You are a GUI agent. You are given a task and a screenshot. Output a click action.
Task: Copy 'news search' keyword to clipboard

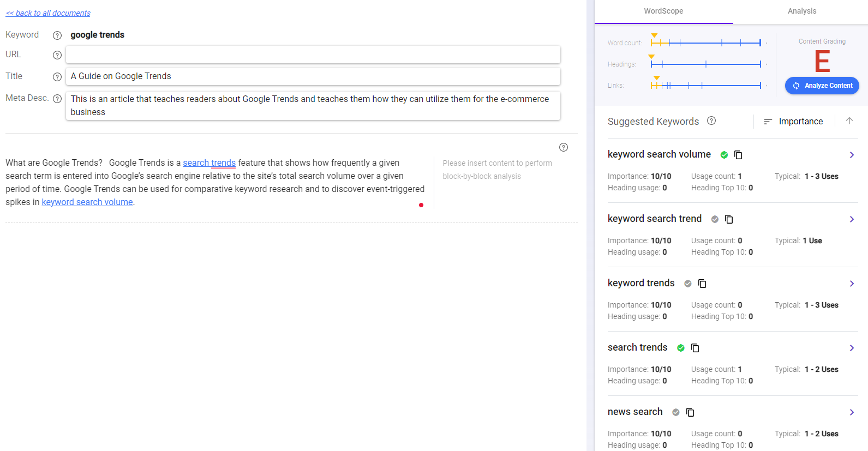coord(690,412)
